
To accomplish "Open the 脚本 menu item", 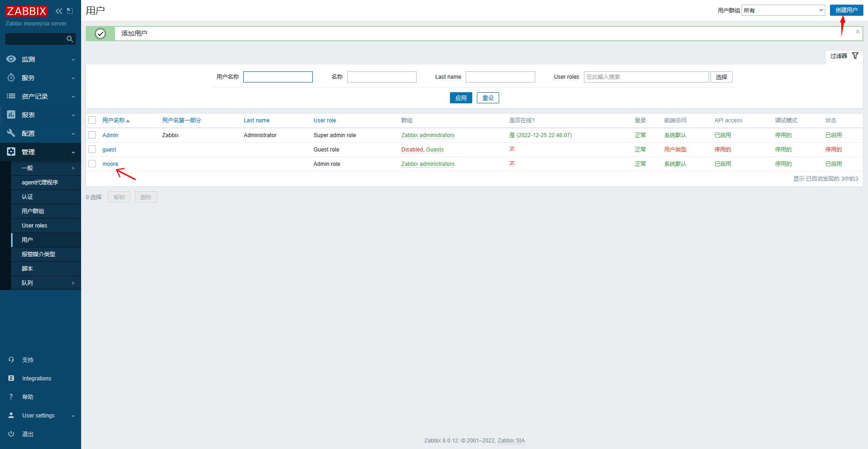I will [46, 269].
